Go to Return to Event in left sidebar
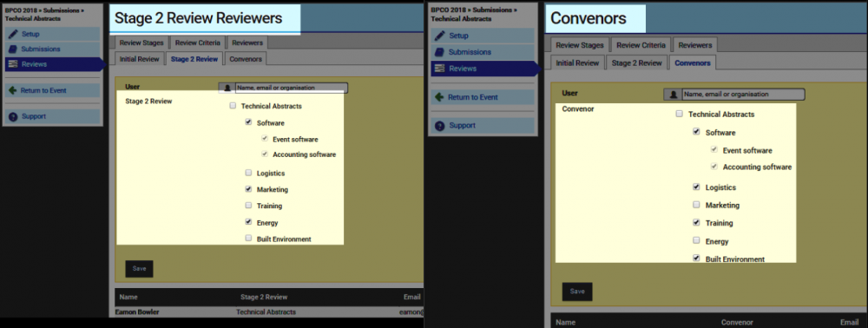868x328 pixels. click(52, 90)
